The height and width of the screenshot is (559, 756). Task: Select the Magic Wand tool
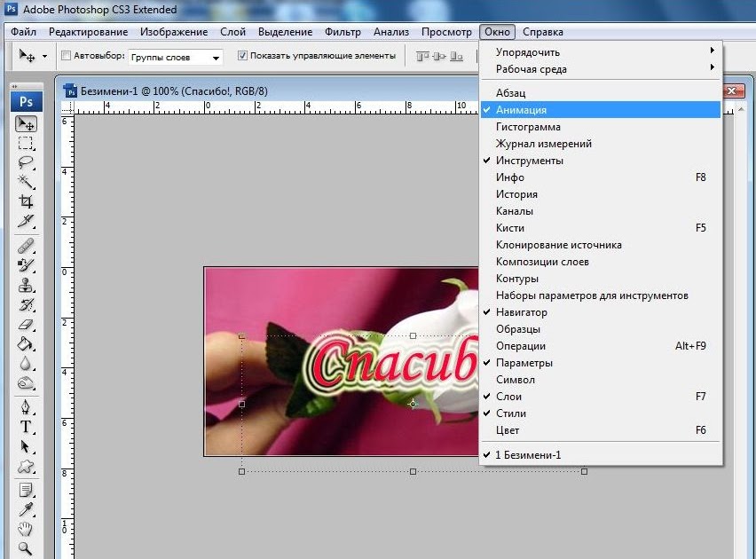click(26, 182)
